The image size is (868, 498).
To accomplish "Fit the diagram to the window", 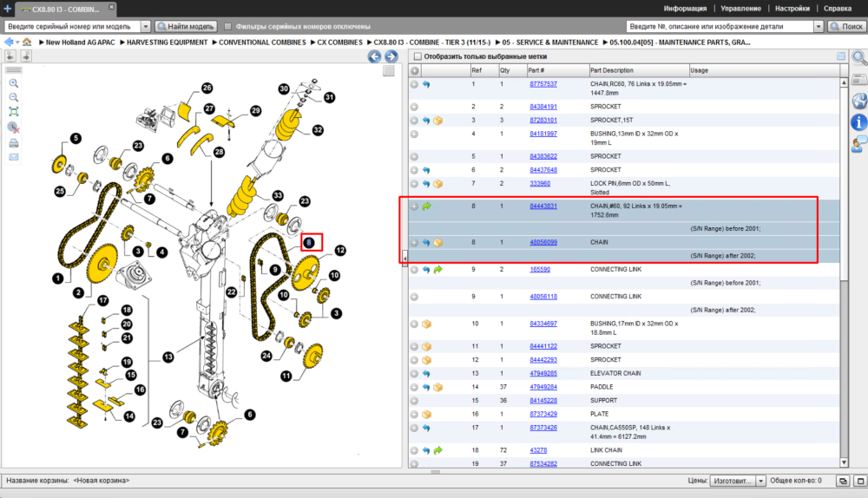I will pyautogui.click(x=14, y=112).
